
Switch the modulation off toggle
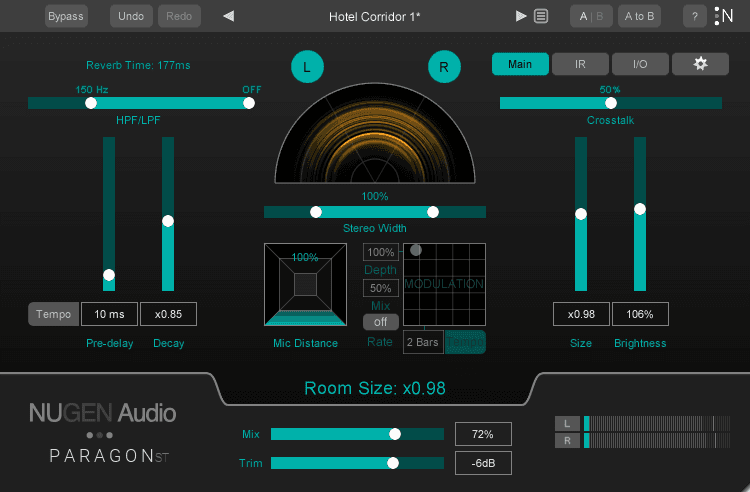(x=381, y=322)
